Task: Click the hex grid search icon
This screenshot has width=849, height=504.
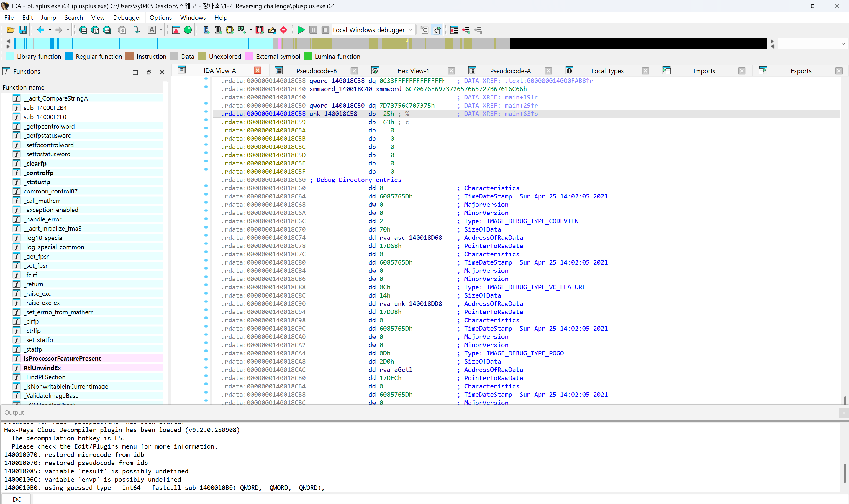Action: 83,30
